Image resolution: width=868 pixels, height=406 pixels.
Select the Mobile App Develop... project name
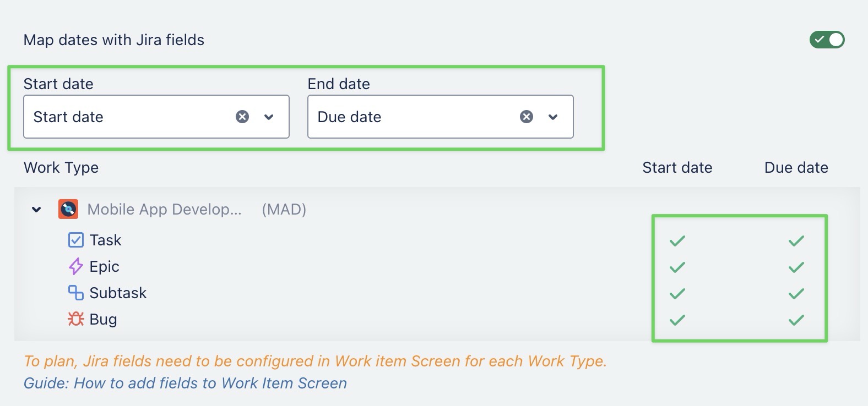[x=164, y=209]
